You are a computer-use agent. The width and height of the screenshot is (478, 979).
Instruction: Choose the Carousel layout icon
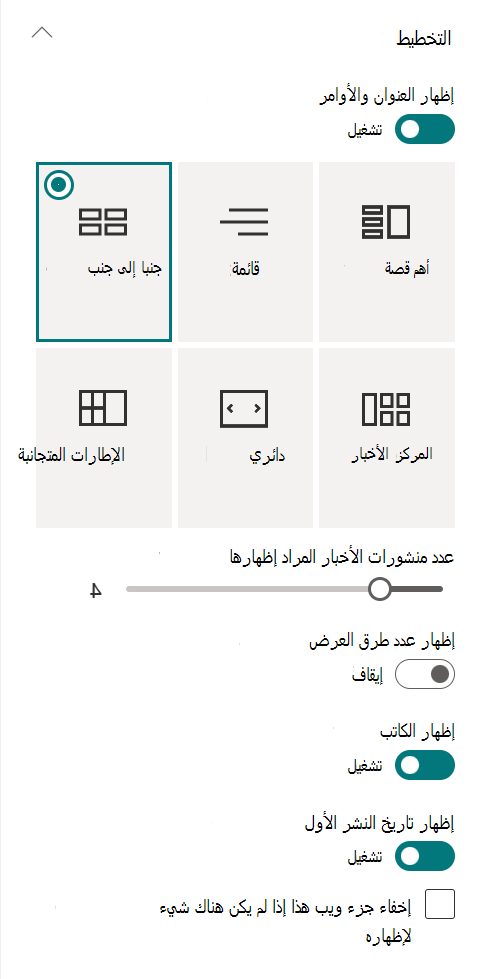244,409
